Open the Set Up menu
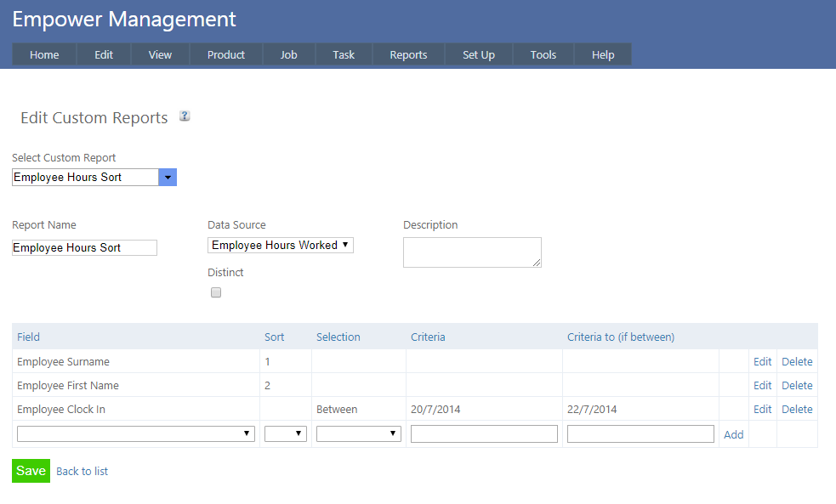836x504 pixels. click(x=478, y=54)
